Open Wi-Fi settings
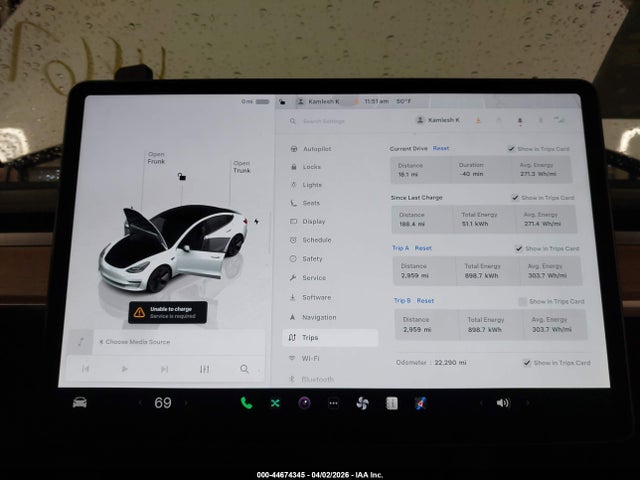This screenshot has height=480, width=640. pos(304,358)
